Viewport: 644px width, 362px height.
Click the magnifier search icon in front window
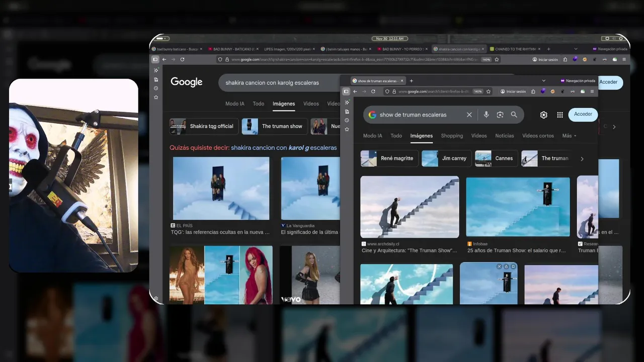click(514, 115)
